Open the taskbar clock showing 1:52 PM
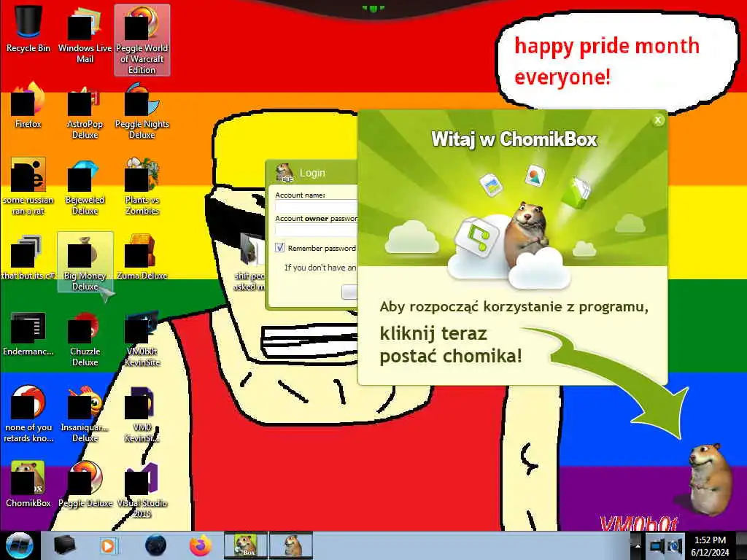 pos(711,546)
